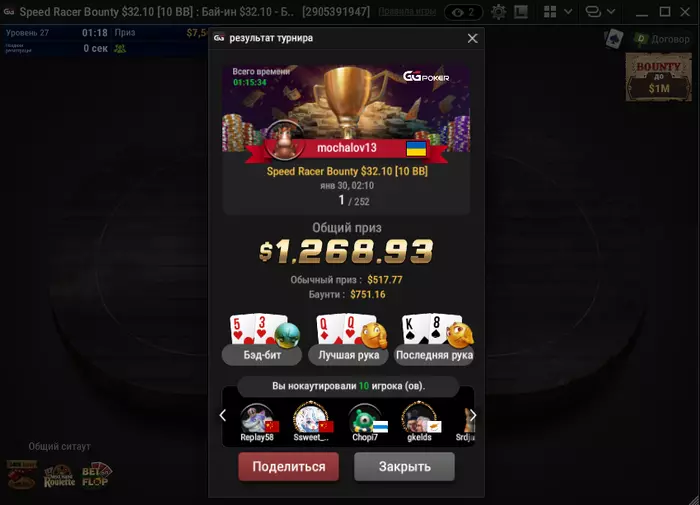
Task: Click the Закрыть button
Action: pos(404,467)
